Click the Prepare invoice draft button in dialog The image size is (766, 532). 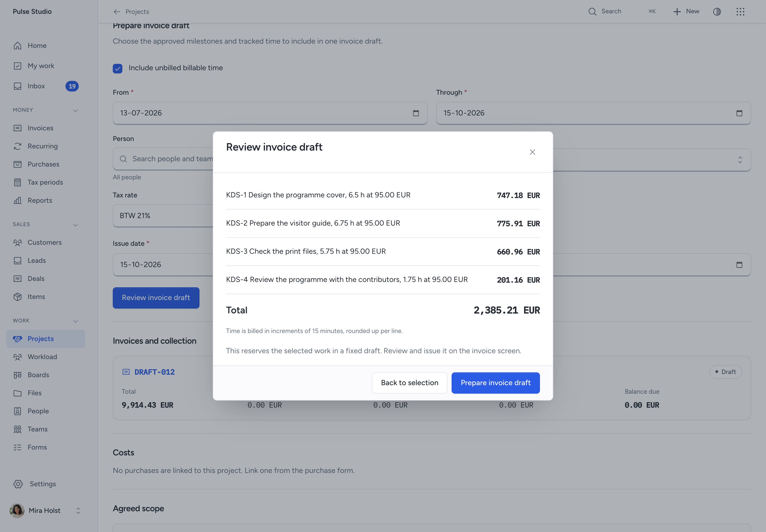point(495,383)
